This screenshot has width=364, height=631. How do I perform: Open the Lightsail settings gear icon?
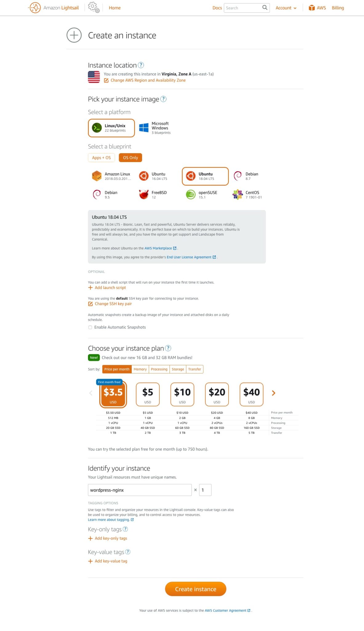click(x=92, y=7)
